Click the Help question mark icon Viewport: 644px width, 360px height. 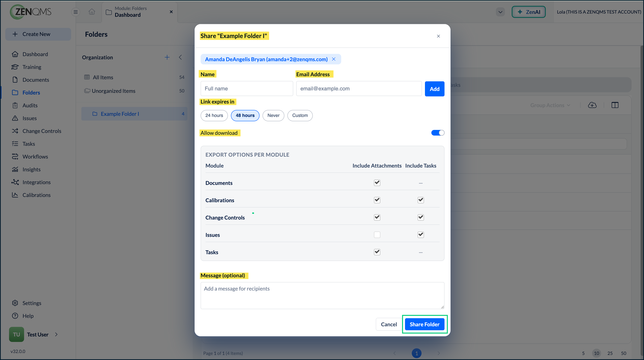(x=15, y=316)
